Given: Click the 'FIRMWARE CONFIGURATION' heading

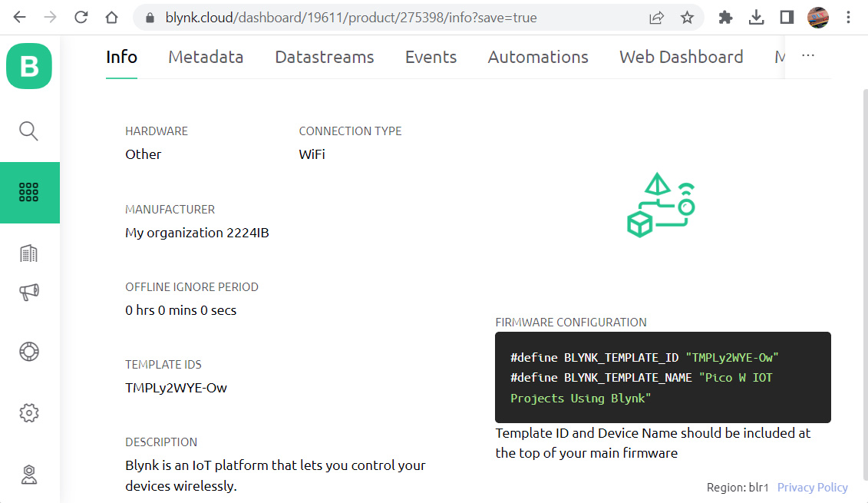Looking at the screenshot, I should [x=571, y=323].
